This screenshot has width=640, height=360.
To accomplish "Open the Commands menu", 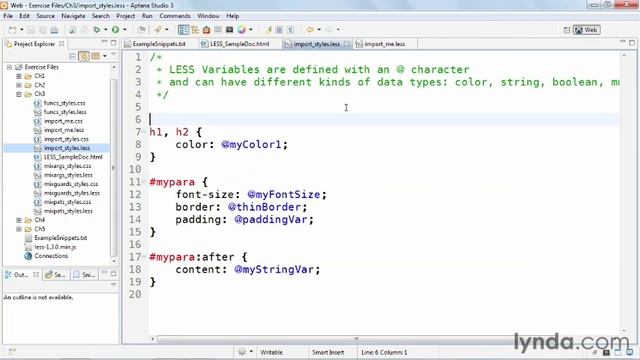I will 175,16.
